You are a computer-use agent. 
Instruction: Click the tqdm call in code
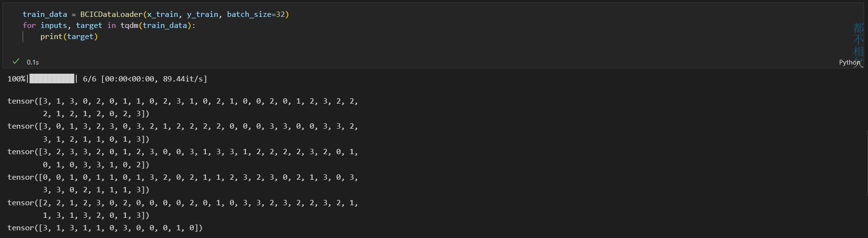tap(129, 26)
